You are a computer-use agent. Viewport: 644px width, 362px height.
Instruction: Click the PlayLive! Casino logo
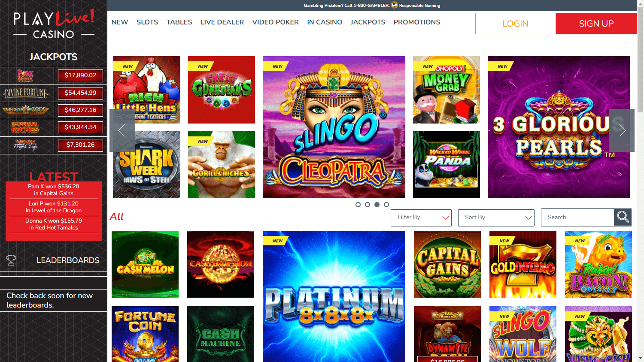pyautogui.click(x=54, y=24)
